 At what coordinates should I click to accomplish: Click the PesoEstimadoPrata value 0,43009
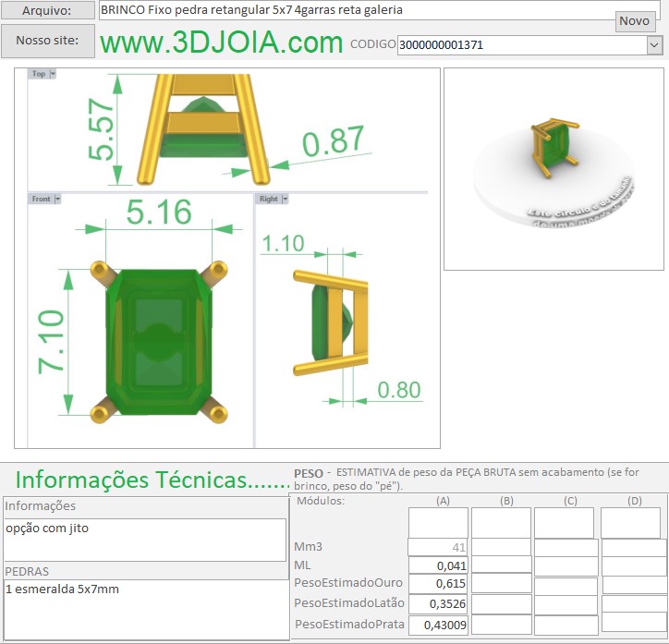439,625
